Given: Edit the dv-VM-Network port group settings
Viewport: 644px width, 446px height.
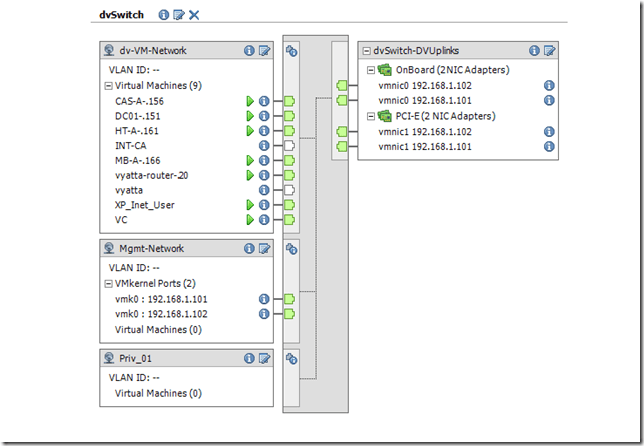Looking at the screenshot, I should 265,50.
